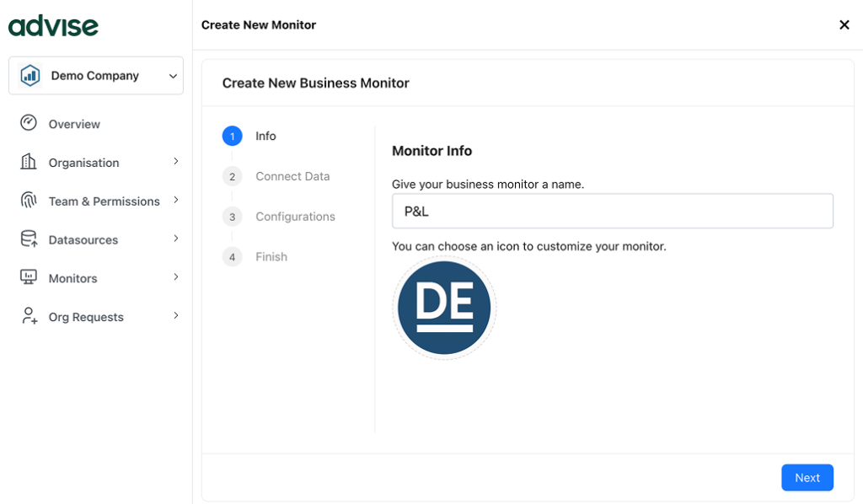Viewport: 863px width, 504px height.
Task: Click the Monitors screen icon
Action: pyautogui.click(x=29, y=277)
